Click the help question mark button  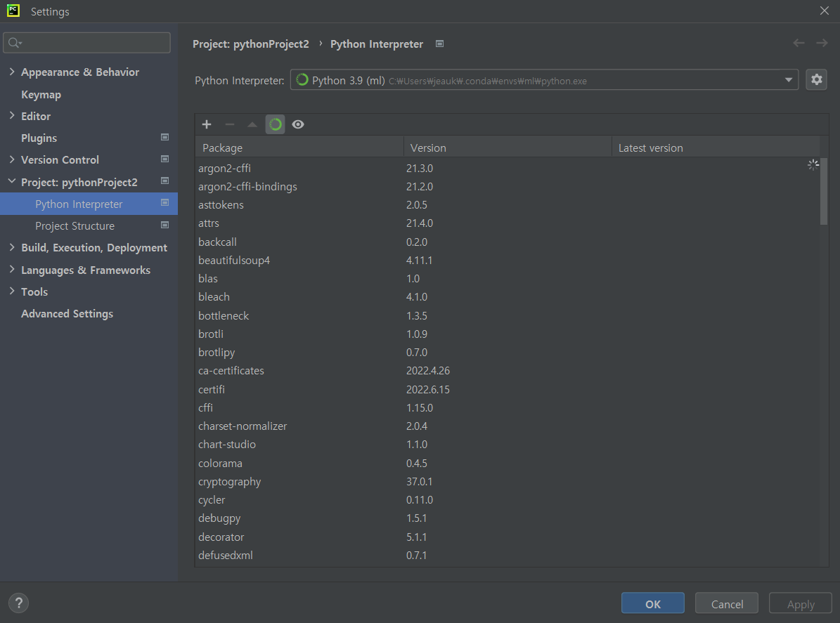pos(19,603)
